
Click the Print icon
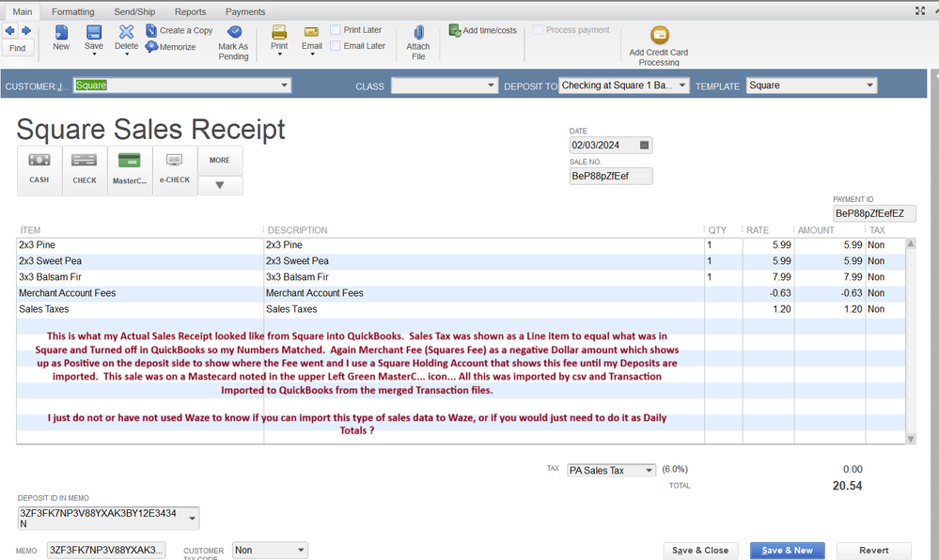279,34
